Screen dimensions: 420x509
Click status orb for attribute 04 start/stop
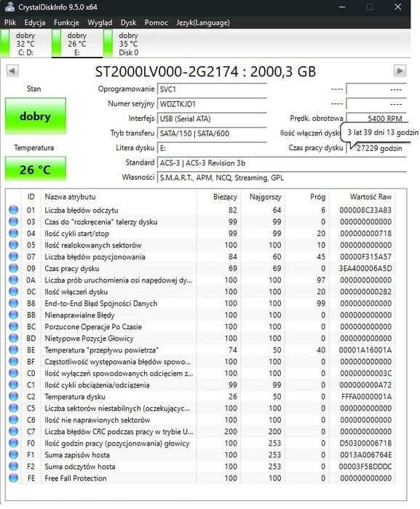[x=13, y=234]
